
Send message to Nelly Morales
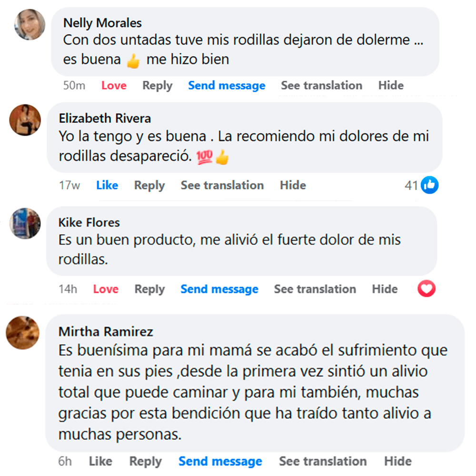click(x=227, y=86)
